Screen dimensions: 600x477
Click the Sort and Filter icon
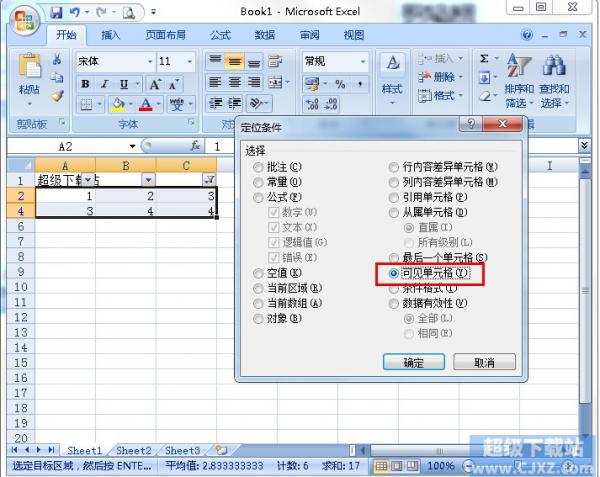click(518, 66)
